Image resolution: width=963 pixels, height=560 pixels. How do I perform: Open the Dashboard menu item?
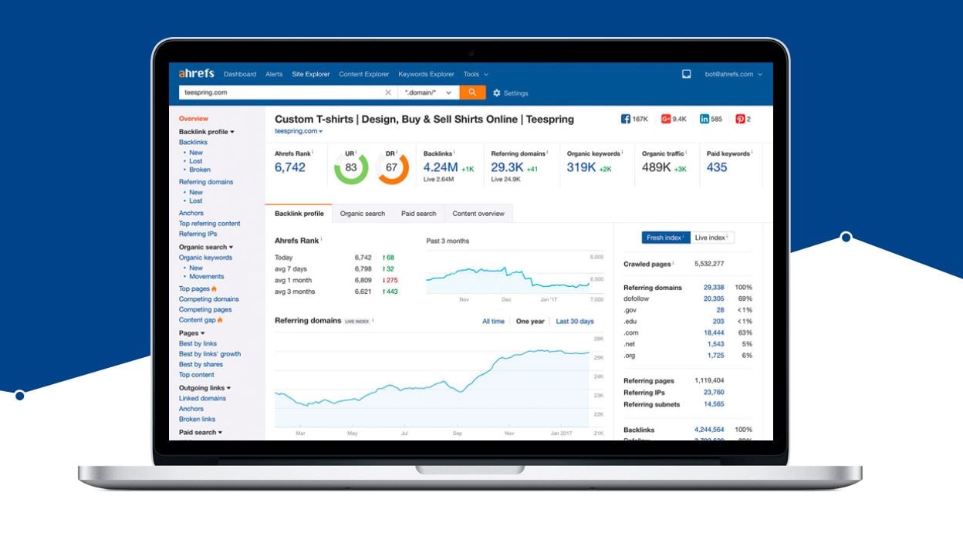pyautogui.click(x=240, y=74)
